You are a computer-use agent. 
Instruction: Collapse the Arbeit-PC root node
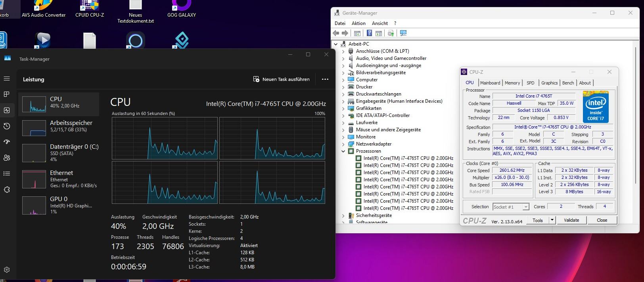(x=336, y=44)
